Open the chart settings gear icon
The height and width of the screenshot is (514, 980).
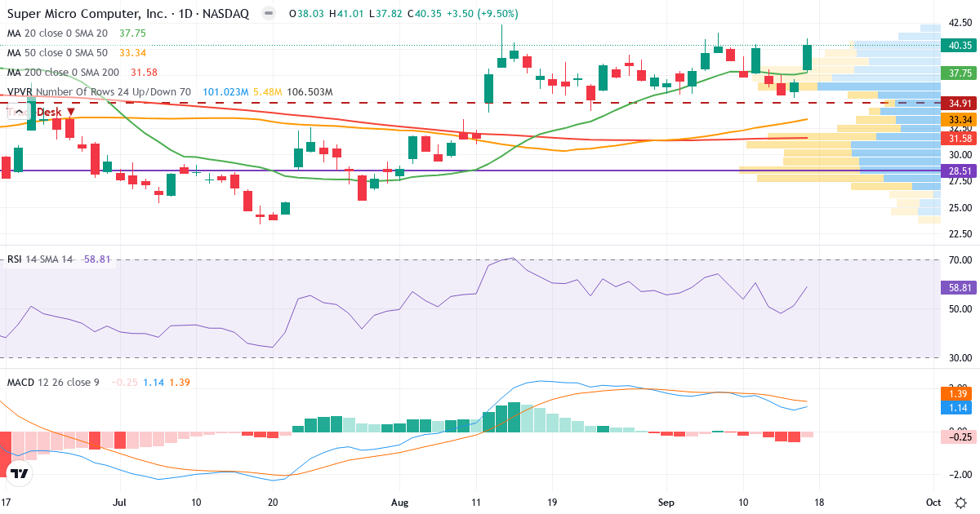click(960, 501)
